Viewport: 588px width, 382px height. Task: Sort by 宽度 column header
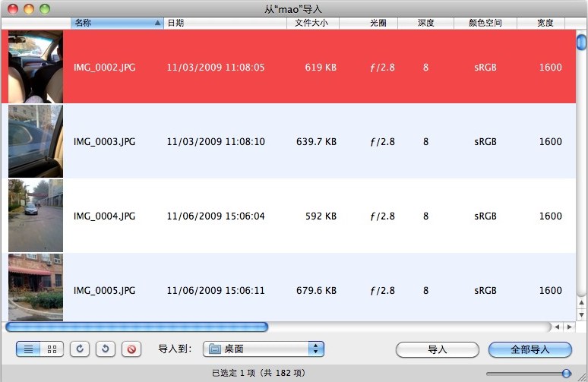pyautogui.click(x=541, y=23)
